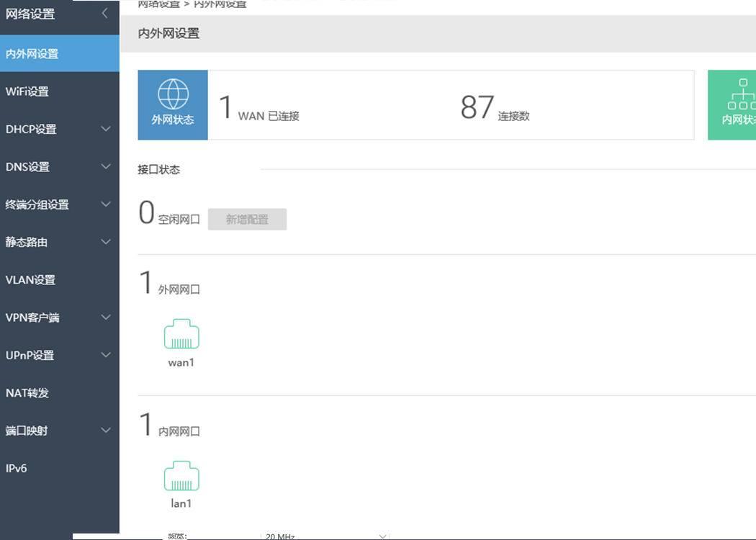Open the NAT转发 menu item

[x=60, y=392]
